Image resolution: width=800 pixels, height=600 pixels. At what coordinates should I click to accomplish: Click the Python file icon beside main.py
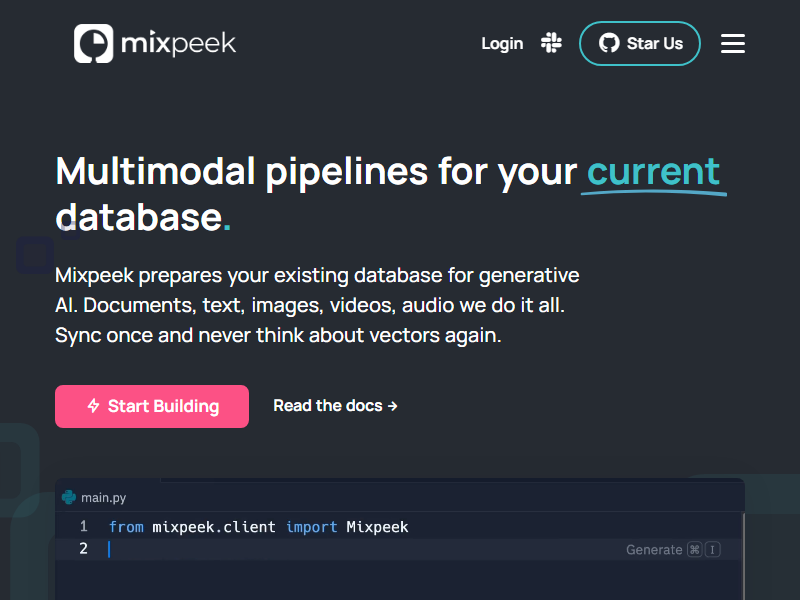click(69, 497)
